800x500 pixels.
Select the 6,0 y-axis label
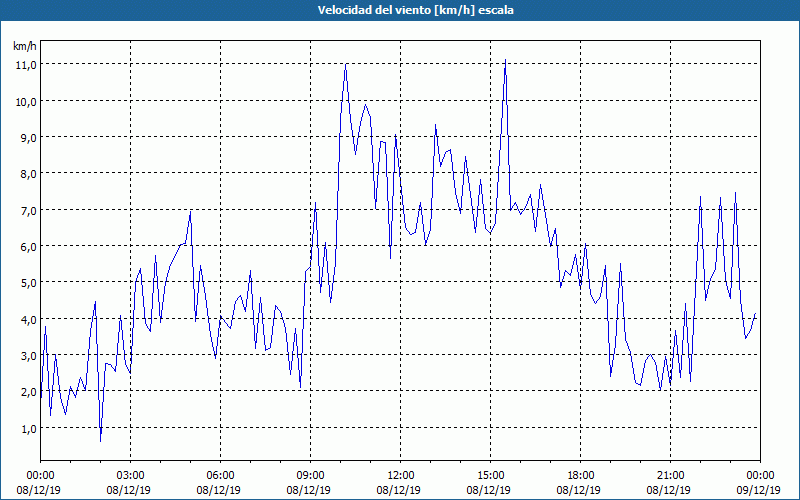pos(28,246)
